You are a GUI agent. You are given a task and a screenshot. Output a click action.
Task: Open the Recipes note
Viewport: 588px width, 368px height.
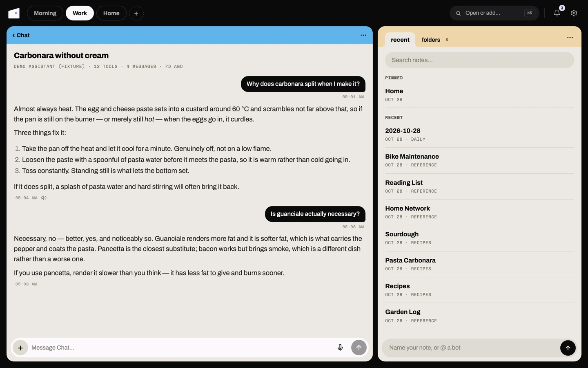click(x=479, y=290)
